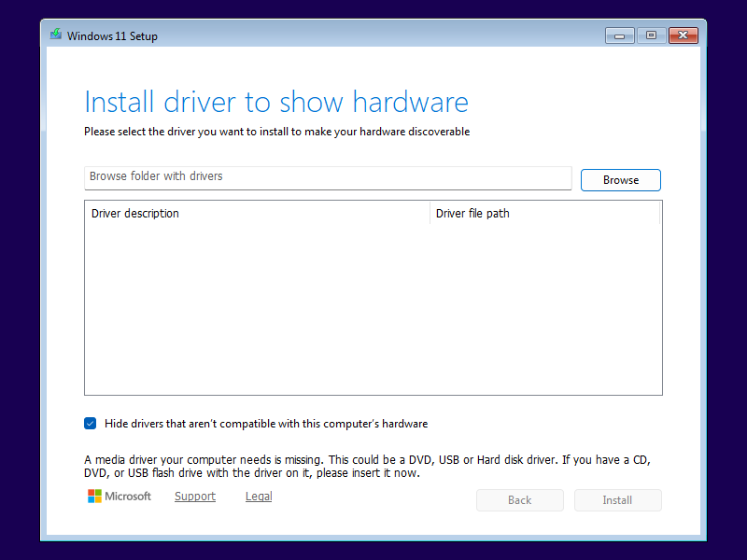Screen dimensions: 747x560
Task: Open the Support link
Action: (195, 497)
